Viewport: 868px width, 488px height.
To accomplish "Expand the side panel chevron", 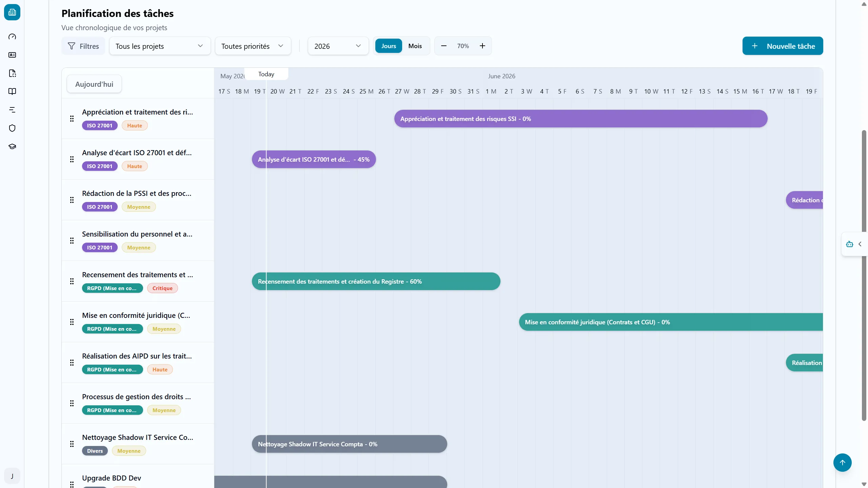I will pos(860,244).
